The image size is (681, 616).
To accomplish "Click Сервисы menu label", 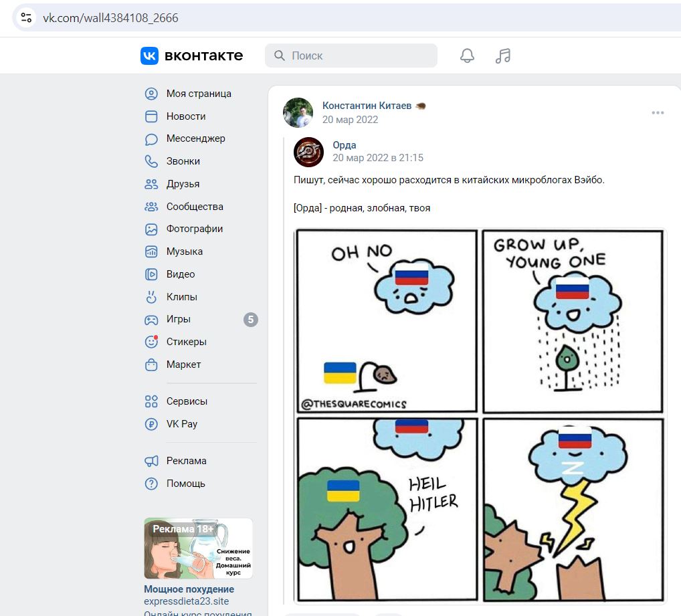I will coord(187,401).
